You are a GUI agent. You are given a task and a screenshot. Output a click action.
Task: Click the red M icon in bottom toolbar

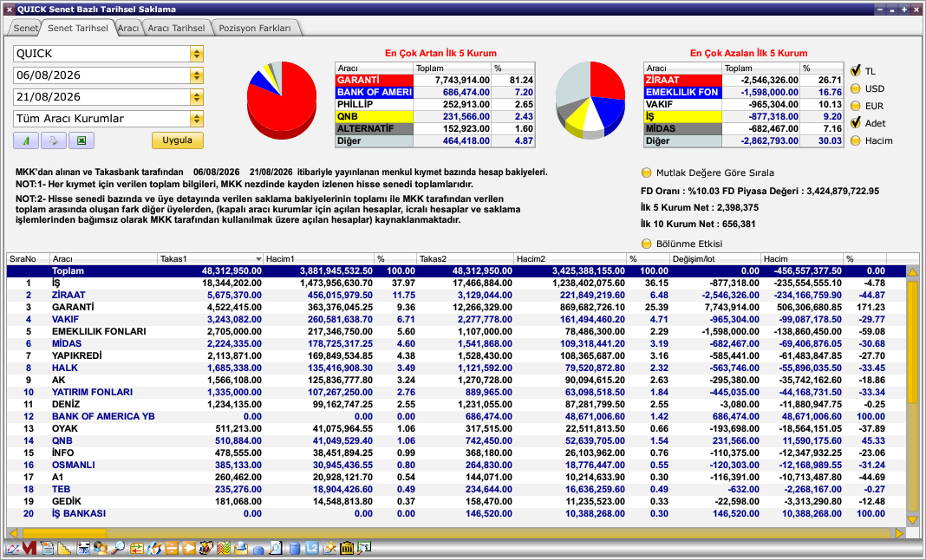click(x=29, y=548)
